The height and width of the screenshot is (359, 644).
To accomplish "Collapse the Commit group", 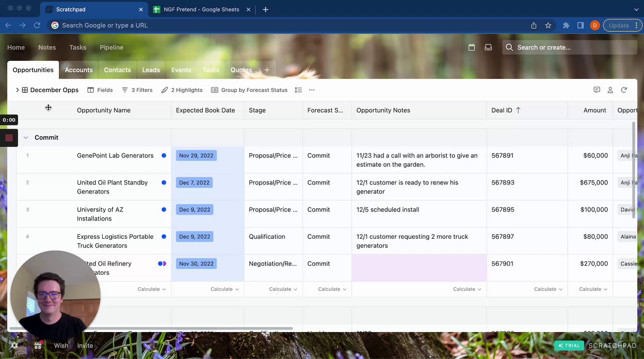I will (x=26, y=138).
